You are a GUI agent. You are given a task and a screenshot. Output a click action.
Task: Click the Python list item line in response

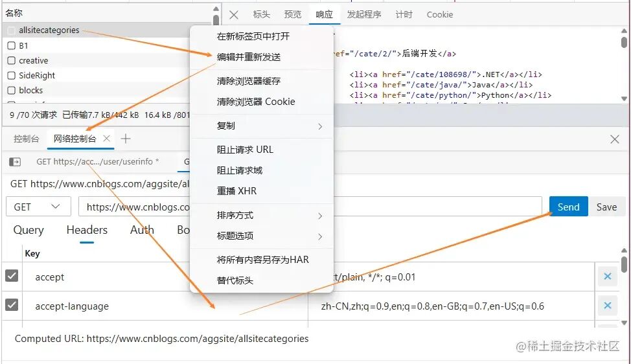450,95
